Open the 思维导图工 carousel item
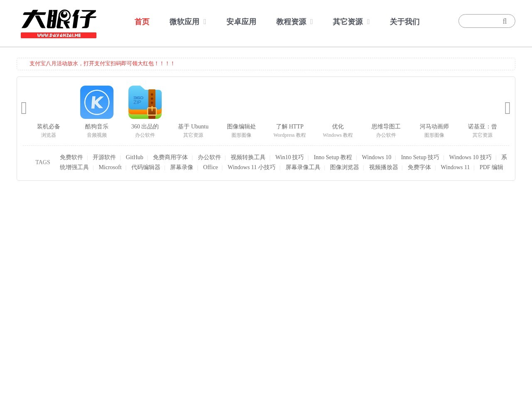The width and height of the screenshot is (532, 399). tap(386, 127)
